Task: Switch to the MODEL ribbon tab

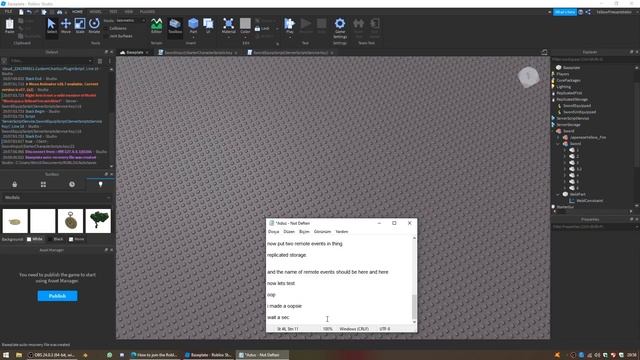Action: [x=95, y=12]
